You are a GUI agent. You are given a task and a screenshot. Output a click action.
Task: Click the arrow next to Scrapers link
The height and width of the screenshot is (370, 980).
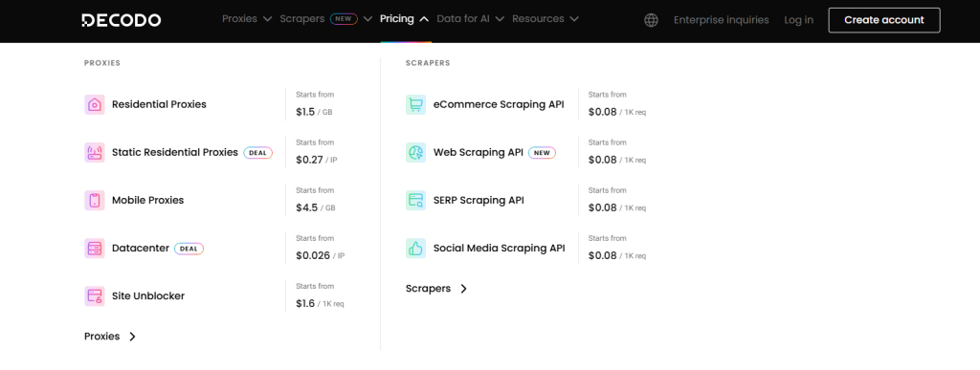pyautogui.click(x=463, y=289)
